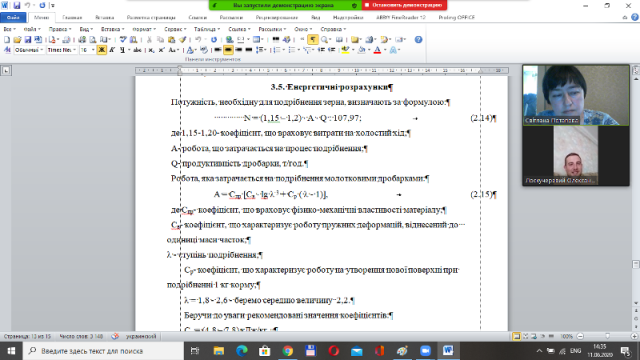Click the Zoom magnifier icon in toolbar
This screenshot has width=640, height=360.
click(x=324, y=40)
